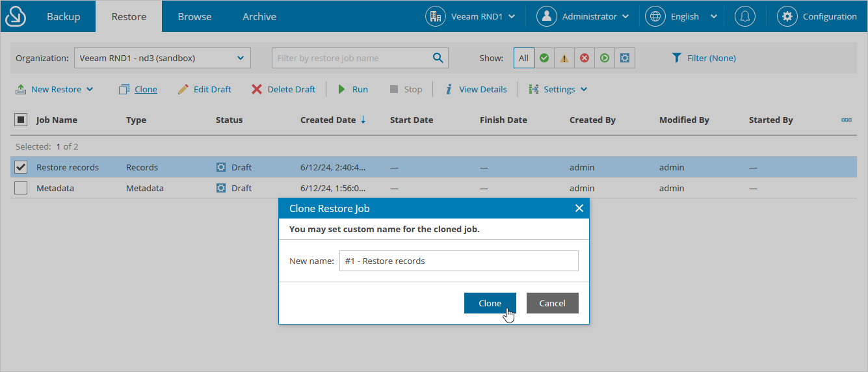Toggle the select-all header checkbox

(x=21, y=120)
